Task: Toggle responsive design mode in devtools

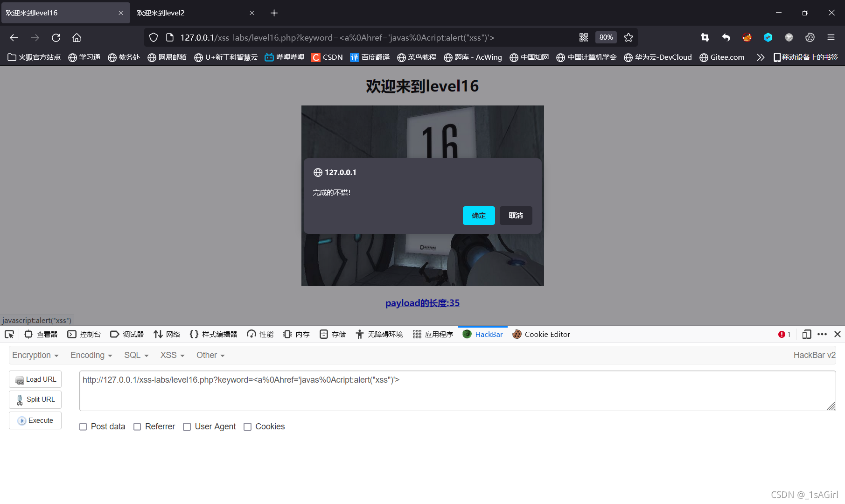Action: pyautogui.click(x=807, y=334)
